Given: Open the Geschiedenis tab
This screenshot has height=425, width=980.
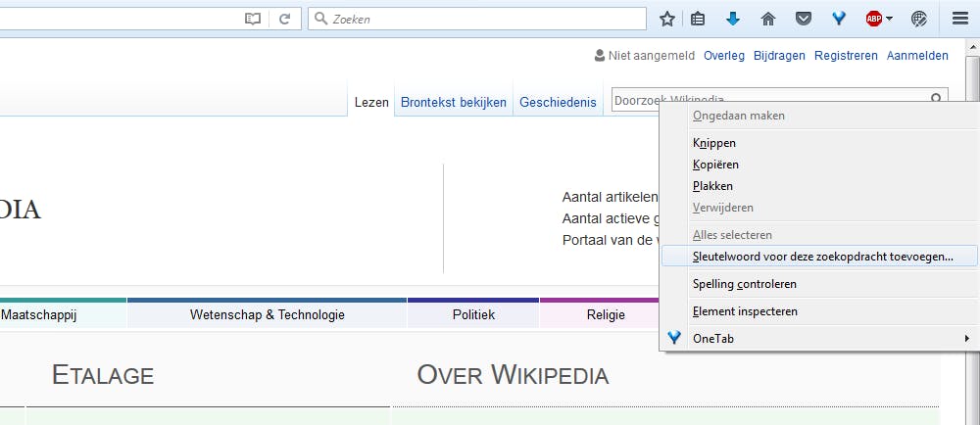Looking at the screenshot, I should (559, 103).
